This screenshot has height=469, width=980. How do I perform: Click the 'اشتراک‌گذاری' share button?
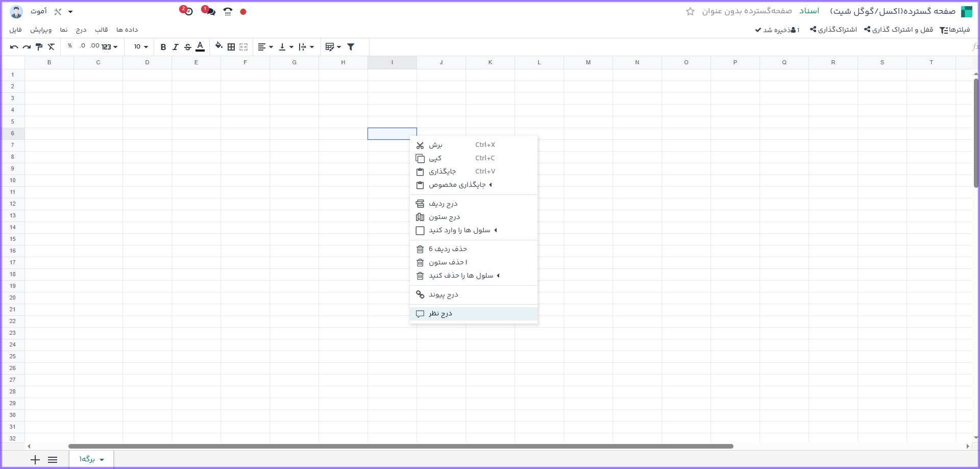pyautogui.click(x=834, y=30)
